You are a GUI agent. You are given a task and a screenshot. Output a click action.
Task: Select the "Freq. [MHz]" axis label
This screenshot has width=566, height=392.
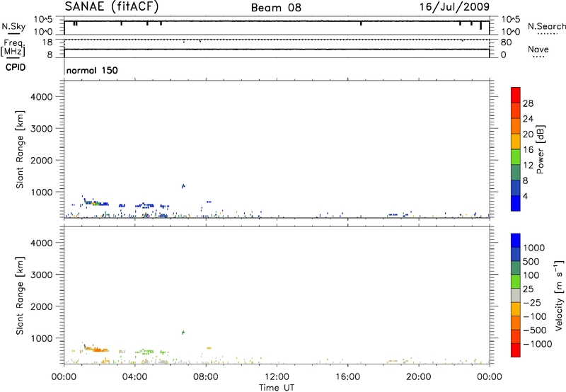tap(13, 47)
